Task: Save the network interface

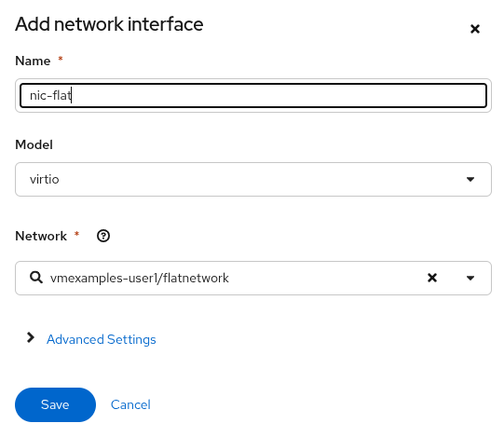Action: point(55,404)
